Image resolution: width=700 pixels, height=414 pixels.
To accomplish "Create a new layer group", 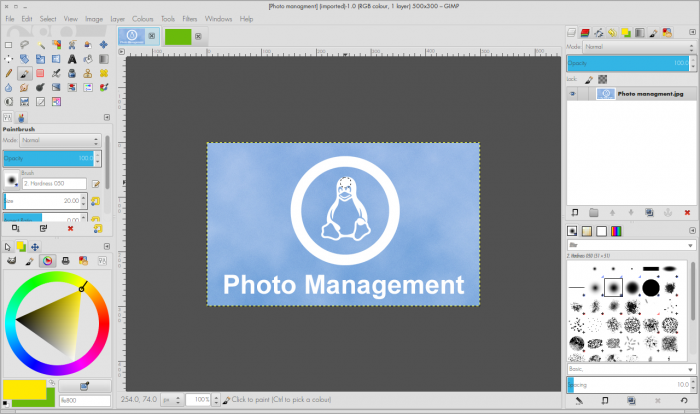I will 593,213.
